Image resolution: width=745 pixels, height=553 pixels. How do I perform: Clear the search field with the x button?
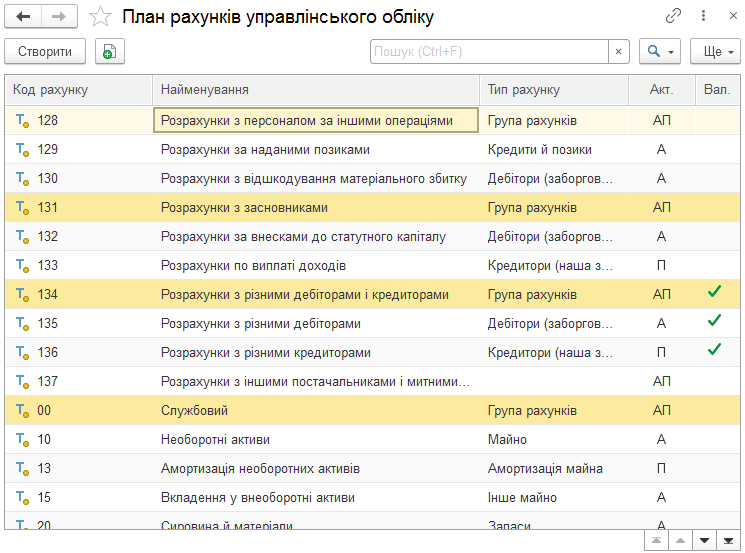[x=619, y=51]
